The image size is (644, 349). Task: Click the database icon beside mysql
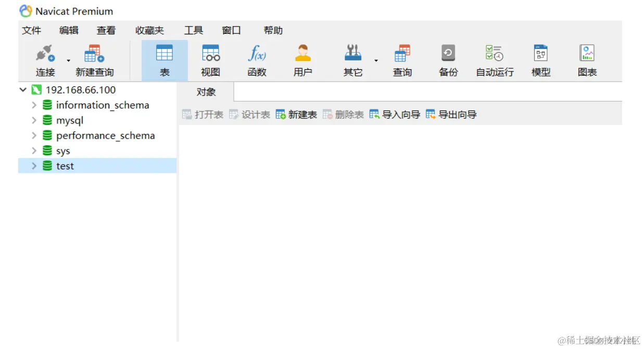(47, 120)
